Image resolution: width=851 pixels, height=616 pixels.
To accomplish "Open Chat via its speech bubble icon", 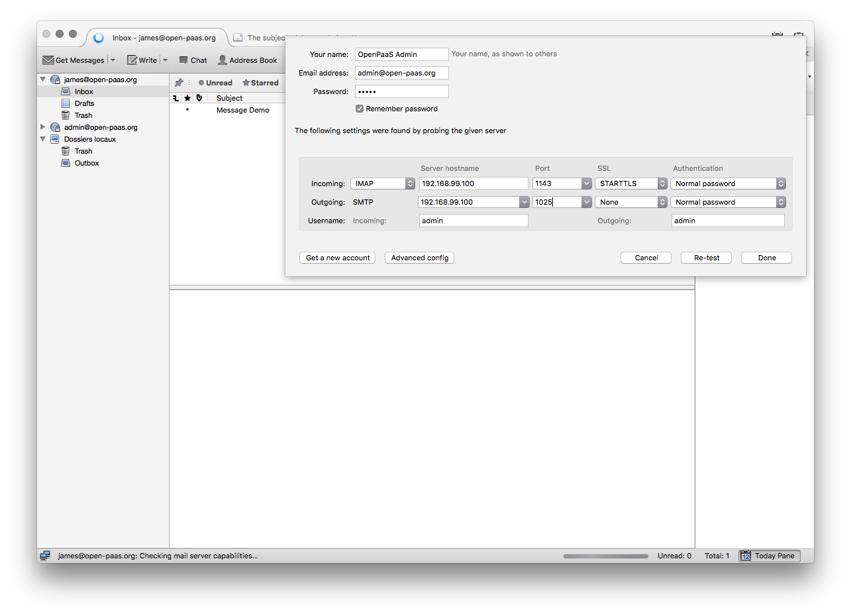I will click(x=183, y=60).
